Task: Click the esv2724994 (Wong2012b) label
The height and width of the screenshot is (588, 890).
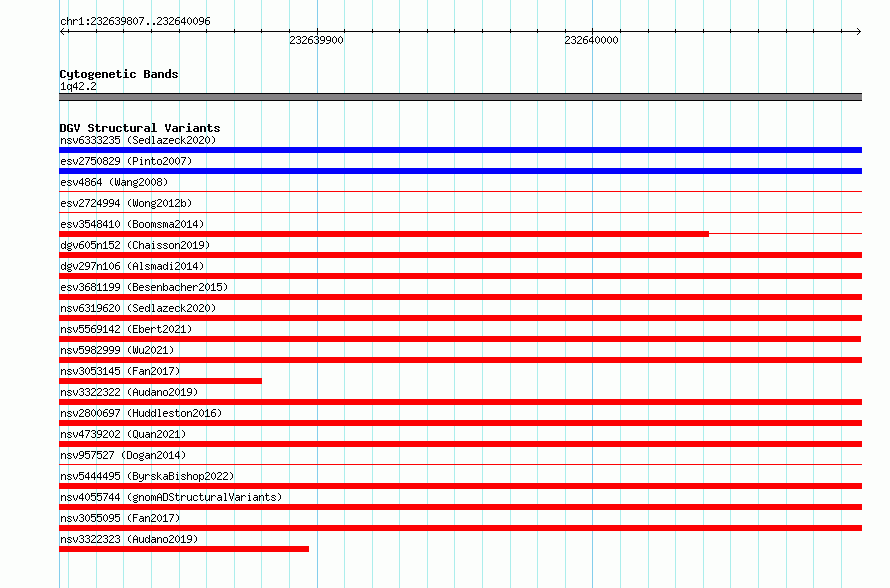Action: pyautogui.click(x=126, y=203)
